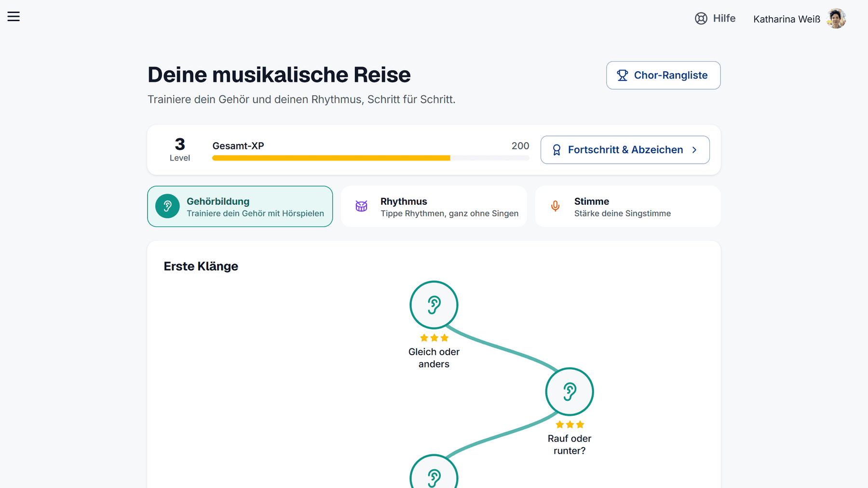This screenshot has width=868, height=488.
Task: Open the Gleich oder anders lesson node
Action: coord(434,305)
